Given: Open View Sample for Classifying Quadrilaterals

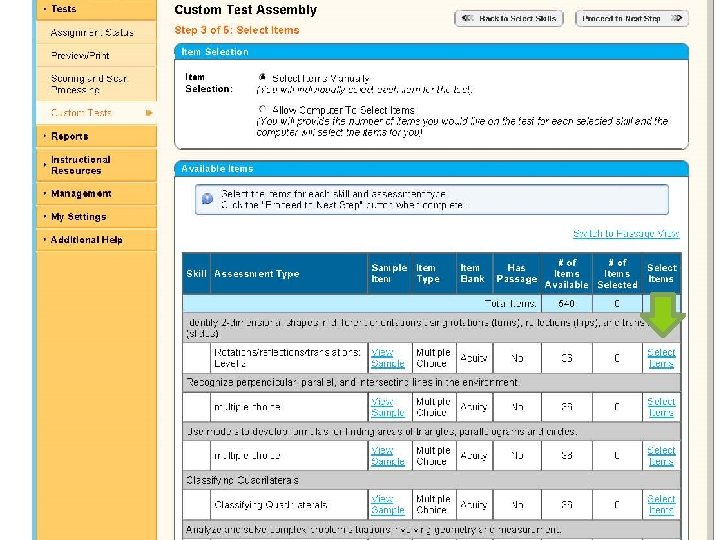Looking at the screenshot, I should click(x=388, y=504).
